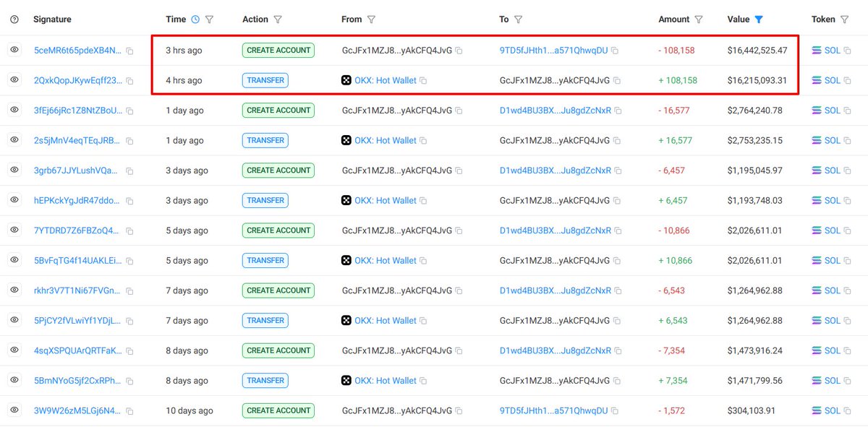Open D1wd4BU3BX address in third row
This screenshot has width=868, height=427.
[555, 111]
